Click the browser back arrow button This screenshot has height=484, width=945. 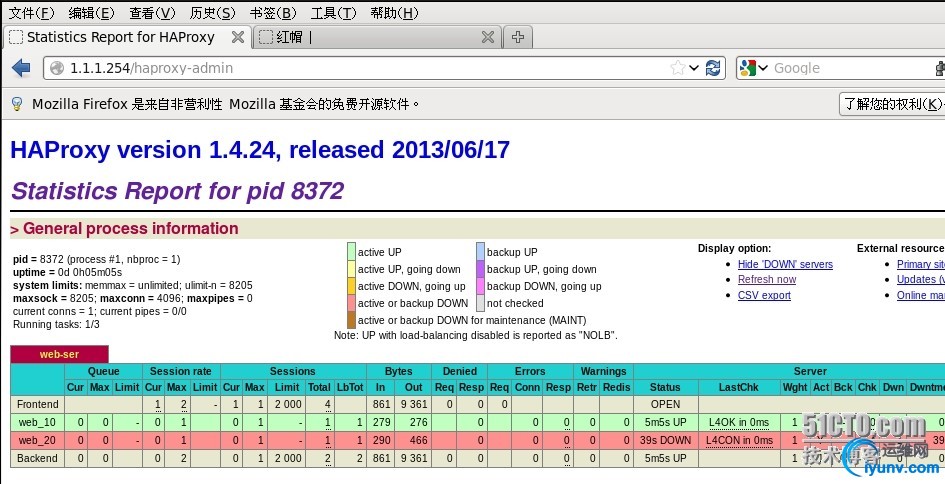[x=21, y=68]
